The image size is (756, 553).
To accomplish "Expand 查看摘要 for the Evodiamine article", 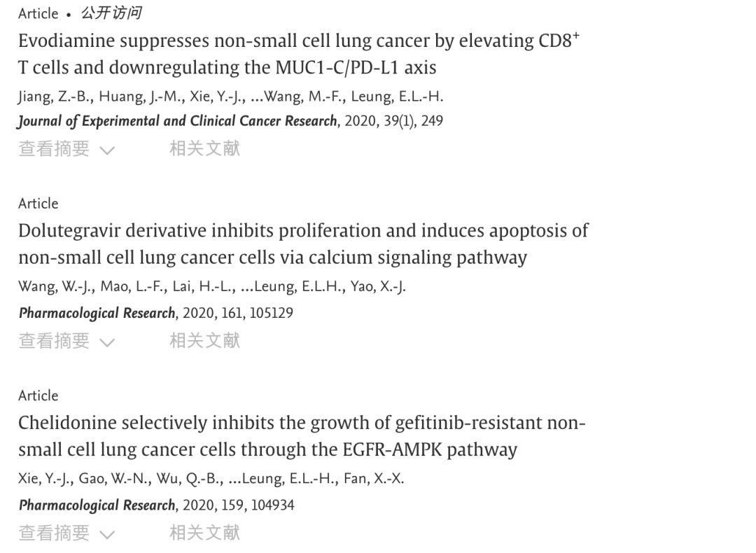I will click(x=66, y=149).
